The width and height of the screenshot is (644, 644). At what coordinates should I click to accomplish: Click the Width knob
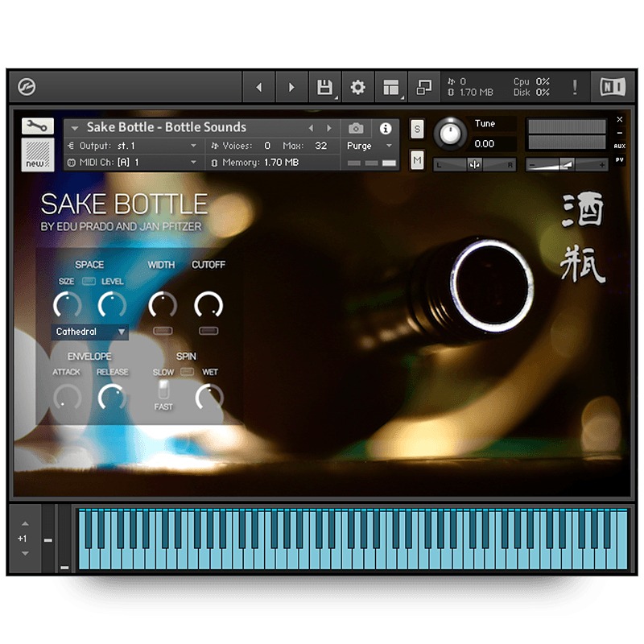[163, 305]
